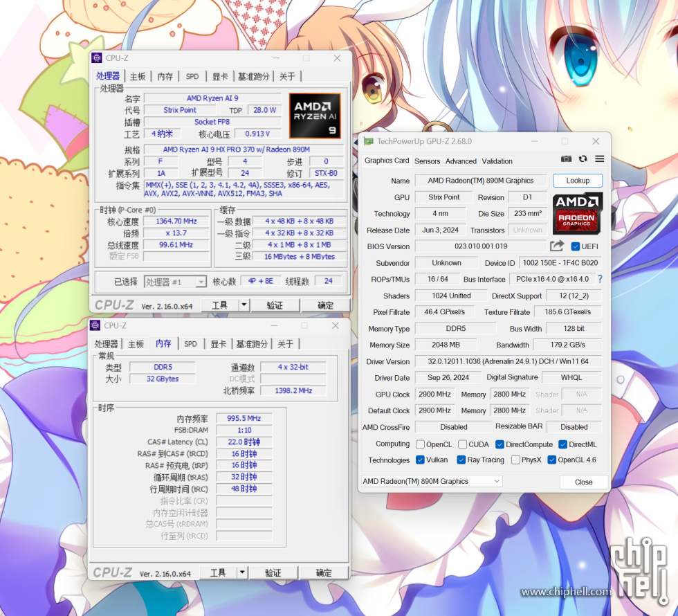Enable the OpenCL checkbox

(x=420, y=444)
